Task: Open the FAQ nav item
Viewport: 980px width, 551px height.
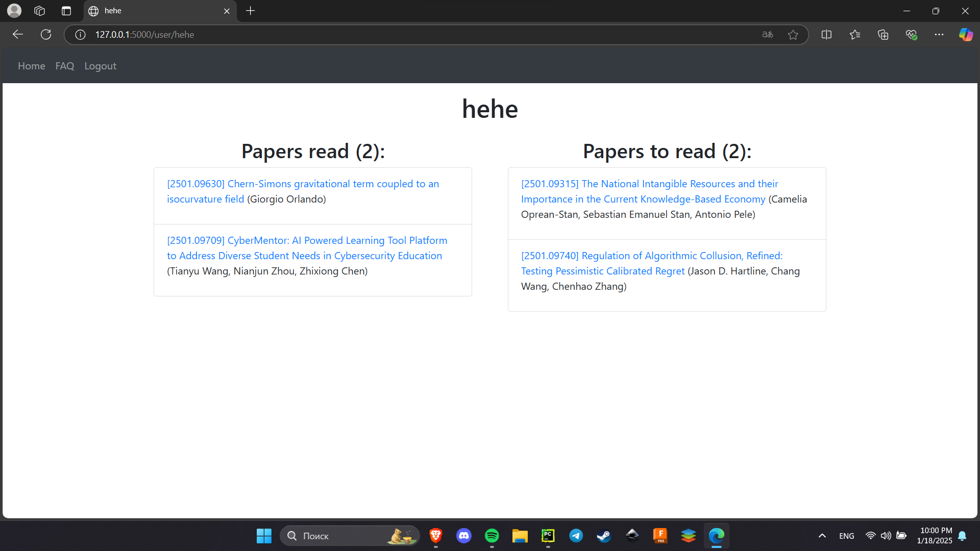Action: tap(65, 66)
